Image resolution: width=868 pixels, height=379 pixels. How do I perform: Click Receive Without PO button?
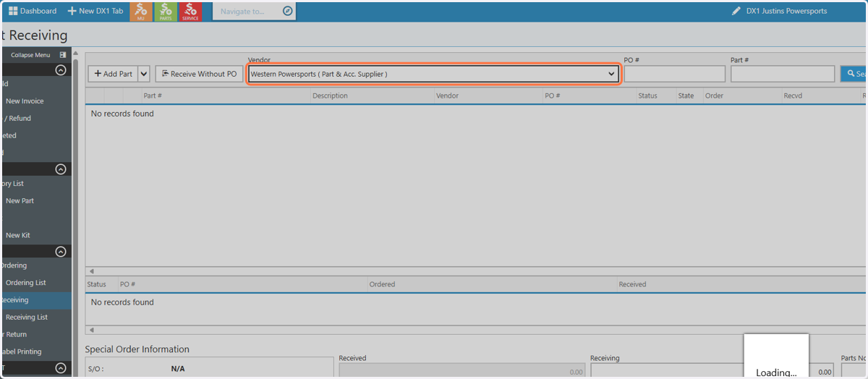[199, 74]
